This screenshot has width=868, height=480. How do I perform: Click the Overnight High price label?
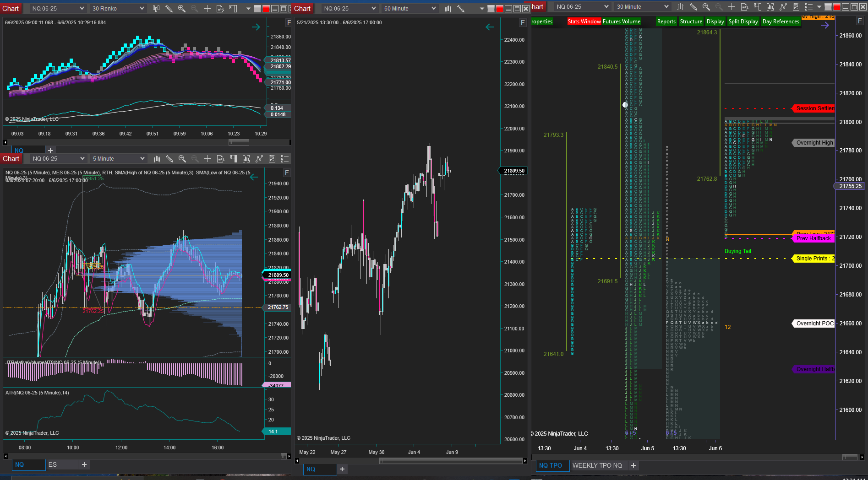click(x=814, y=143)
